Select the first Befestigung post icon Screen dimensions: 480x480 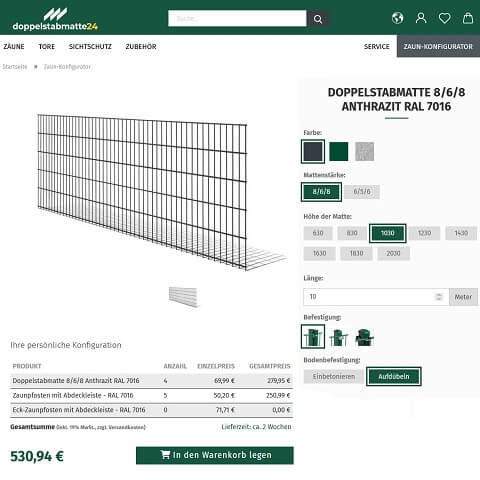(x=313, y=337)
